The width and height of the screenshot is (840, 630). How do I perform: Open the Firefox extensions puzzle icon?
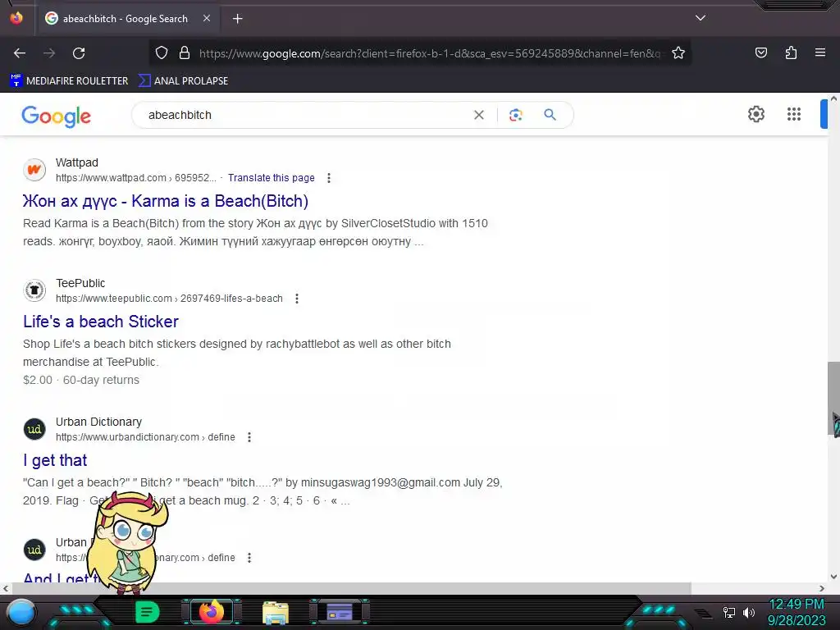point(791,52)
